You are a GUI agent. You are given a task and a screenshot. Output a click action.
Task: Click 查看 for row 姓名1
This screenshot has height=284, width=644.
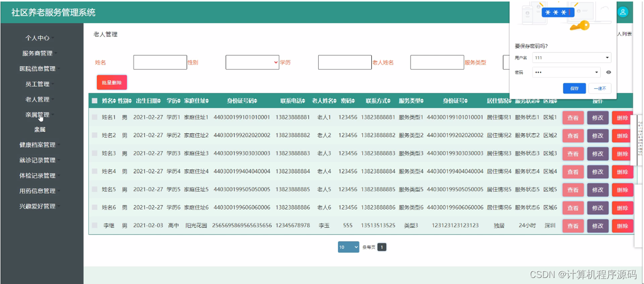coord(573,118)
